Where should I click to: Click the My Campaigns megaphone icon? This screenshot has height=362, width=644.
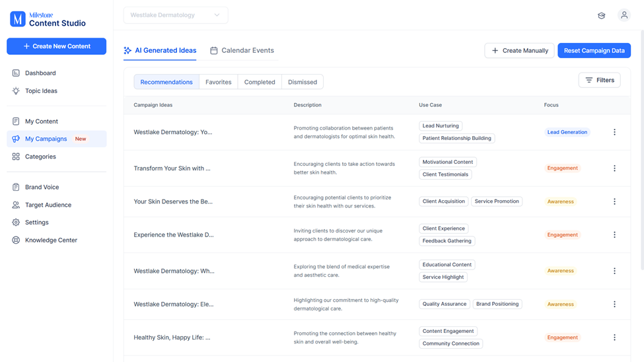pyautogui.click(x=16, y=139)
